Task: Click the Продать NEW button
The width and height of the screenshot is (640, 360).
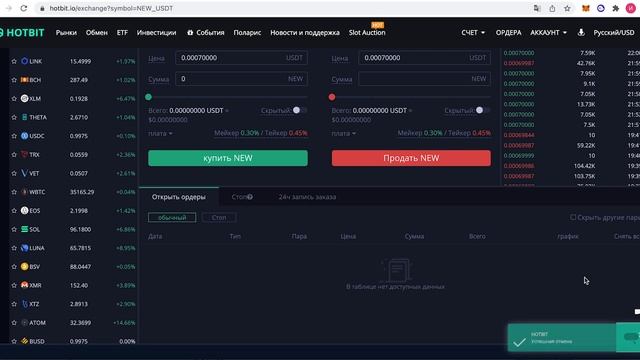Action: (411, 158)
